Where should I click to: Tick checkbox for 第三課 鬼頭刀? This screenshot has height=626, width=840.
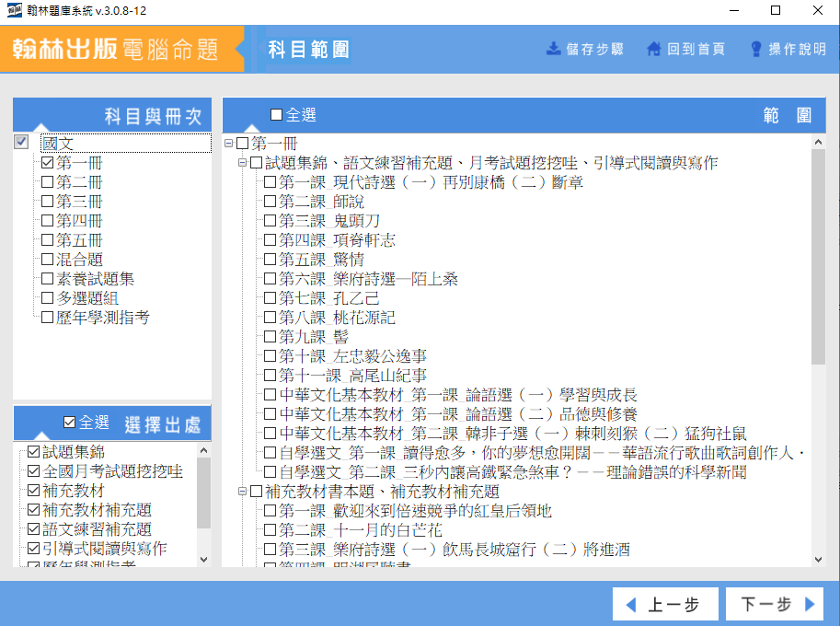270,221
